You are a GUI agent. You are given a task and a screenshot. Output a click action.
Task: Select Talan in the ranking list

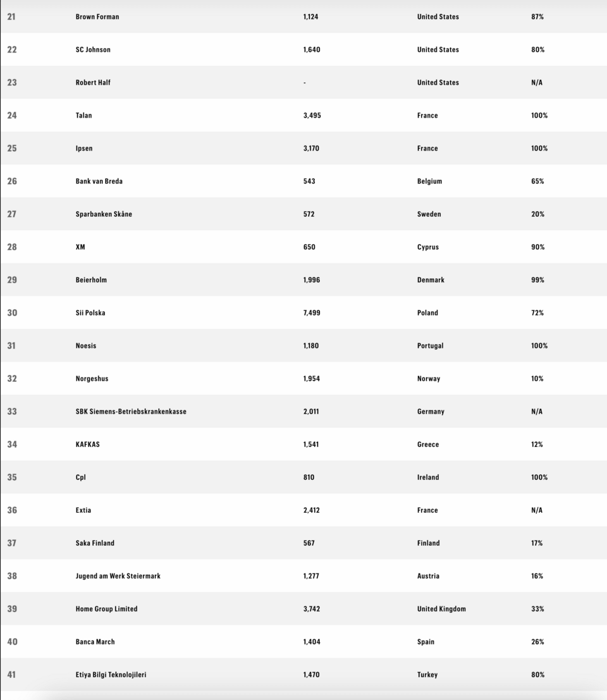[x=83, y=115]
